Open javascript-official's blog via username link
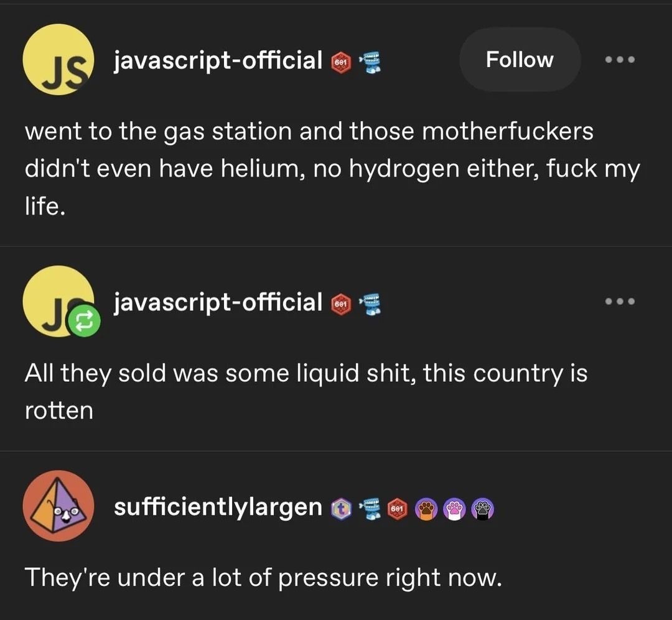The width and height of the screenshot is (672, 620). pos(217,60)
